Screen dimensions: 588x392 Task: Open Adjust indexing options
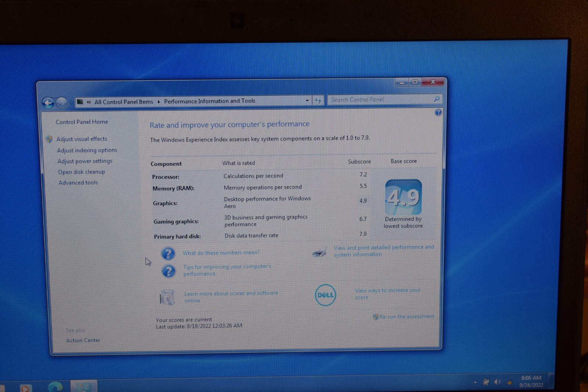[87, 150]
